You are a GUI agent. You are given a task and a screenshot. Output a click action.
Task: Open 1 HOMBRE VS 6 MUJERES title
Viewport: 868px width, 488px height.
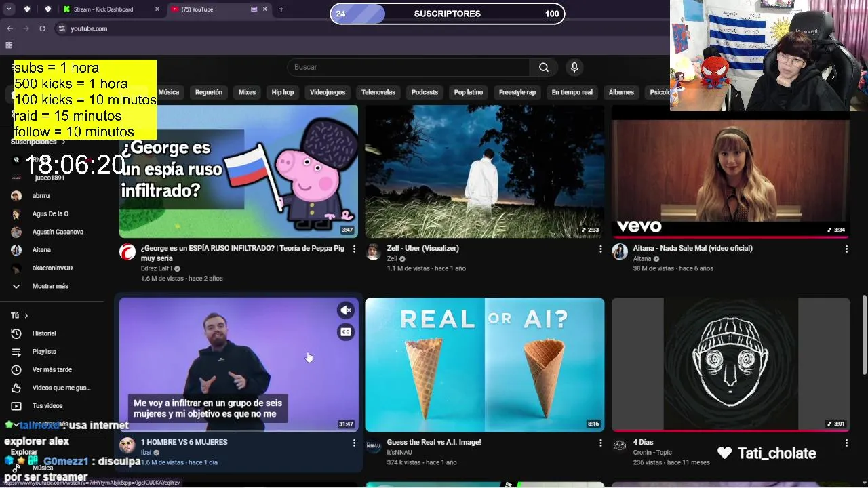[184, 442]
